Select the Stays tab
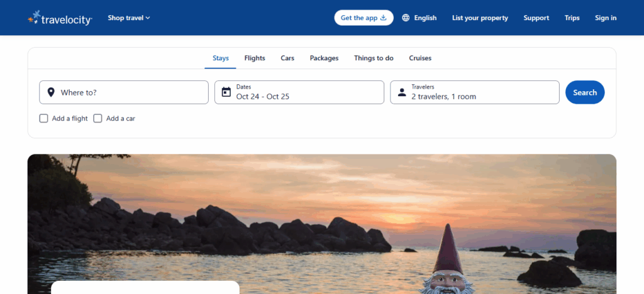Screen dimensions: 644x294 tap(221, 58)
